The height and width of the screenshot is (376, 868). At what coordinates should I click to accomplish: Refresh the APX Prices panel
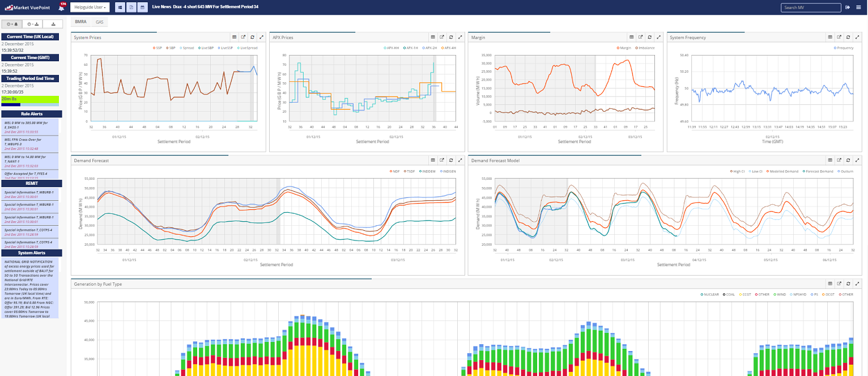[x=450, y=37]
